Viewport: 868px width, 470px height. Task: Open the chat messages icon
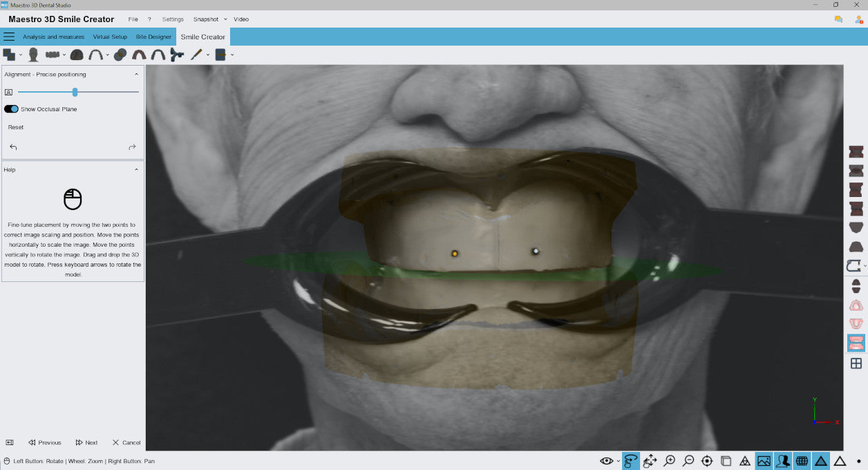838,19
